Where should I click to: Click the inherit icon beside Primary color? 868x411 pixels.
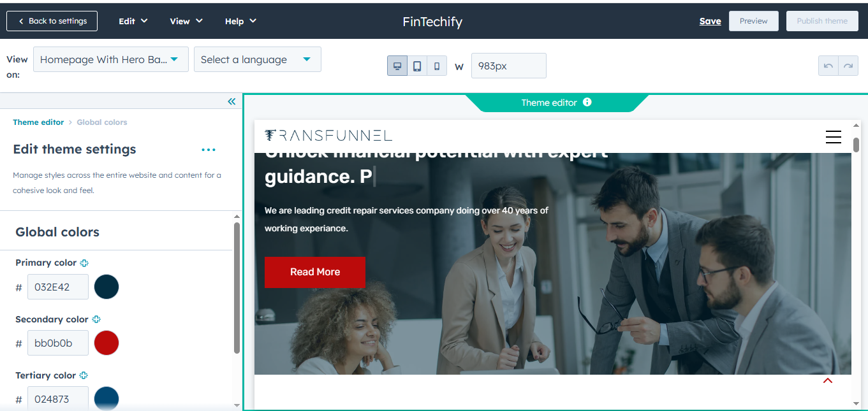point(84,263)
